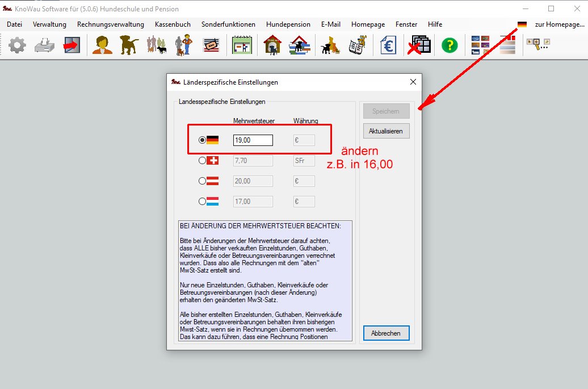
Task: Open the calendar schedule icon
Action: [x=242, y=45]
